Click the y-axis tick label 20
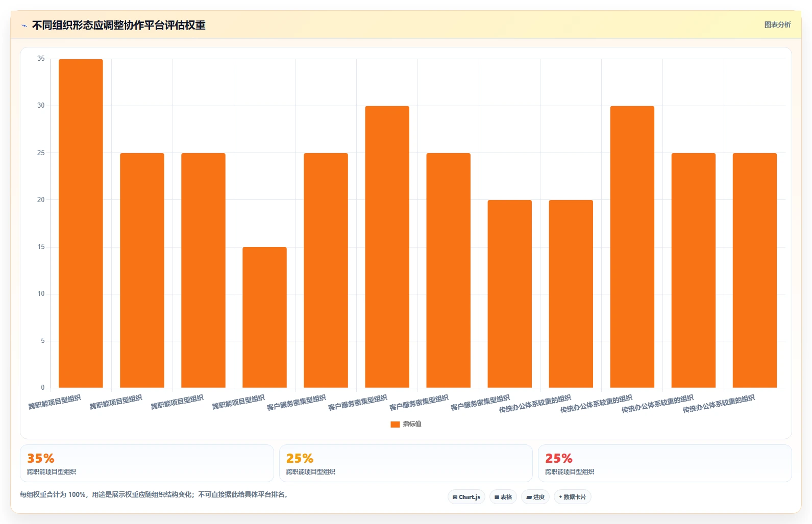The width and height of the screenshot is (812, 524). [41, 200]
